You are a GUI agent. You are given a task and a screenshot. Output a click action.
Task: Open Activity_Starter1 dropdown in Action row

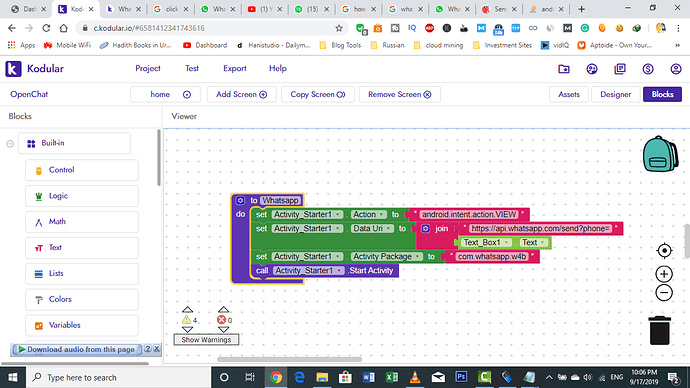point(307,215)
